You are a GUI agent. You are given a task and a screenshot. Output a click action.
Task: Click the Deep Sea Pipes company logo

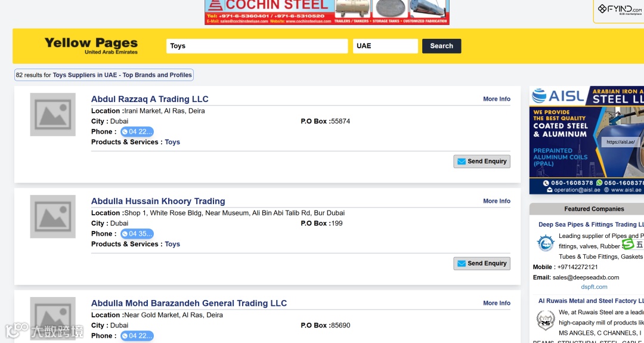click(x=546, y=243)
